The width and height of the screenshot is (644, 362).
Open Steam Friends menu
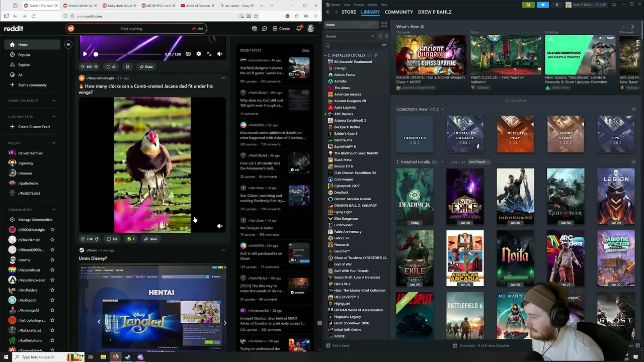point(359,5)
